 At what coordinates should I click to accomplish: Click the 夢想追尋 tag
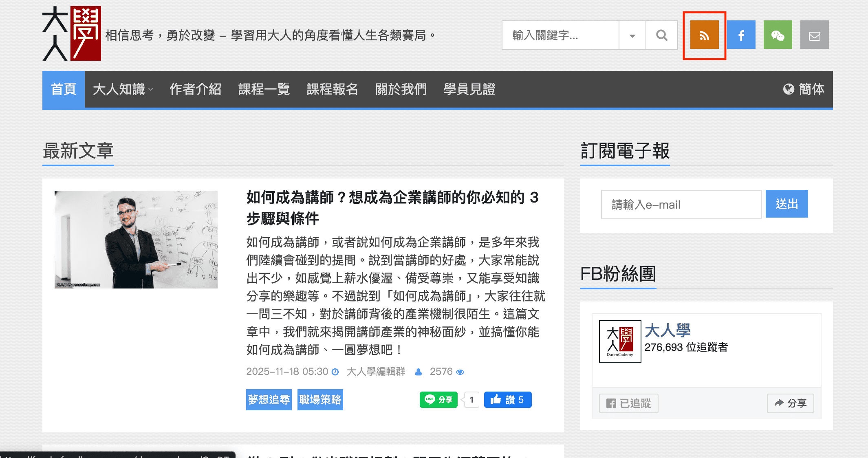[x=269, y=400]
